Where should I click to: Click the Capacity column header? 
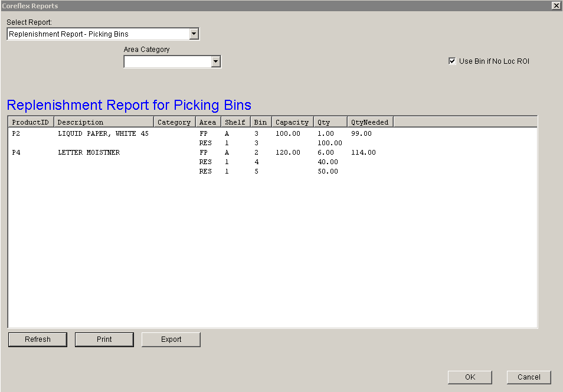[x=293, y=122]
